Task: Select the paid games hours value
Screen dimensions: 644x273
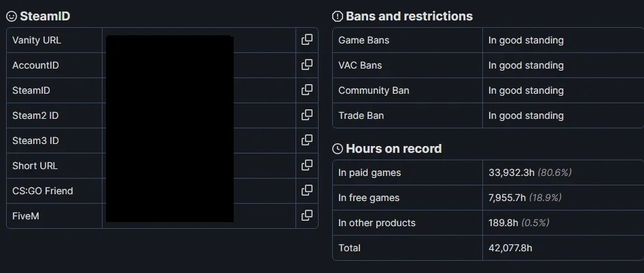Action: tap(512, 172)
